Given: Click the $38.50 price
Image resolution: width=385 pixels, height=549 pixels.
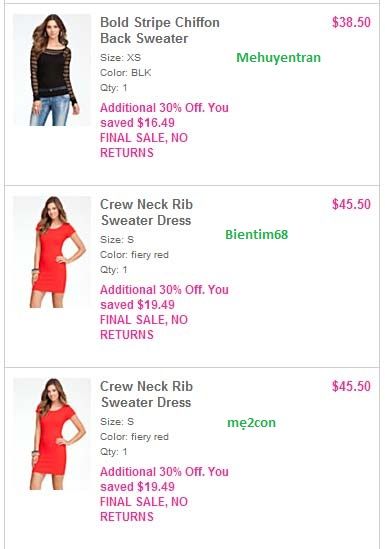Looking at the screenshot, I should [351, 22].
